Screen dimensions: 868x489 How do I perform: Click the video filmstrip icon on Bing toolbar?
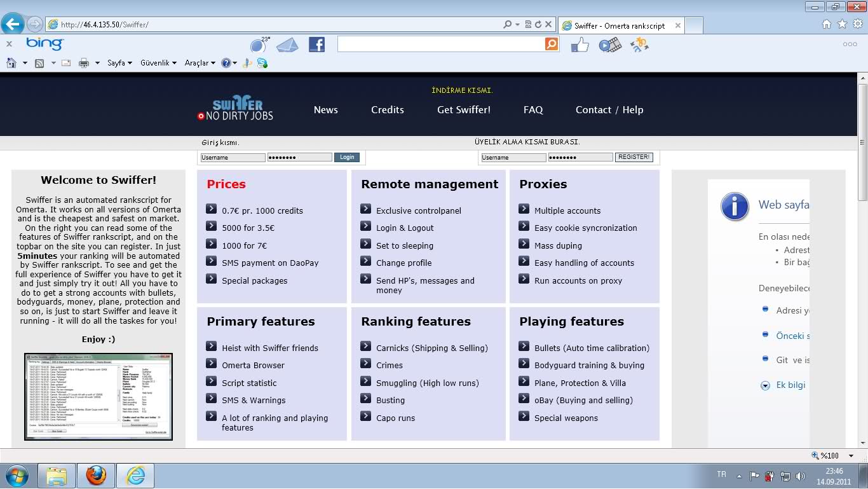(610, 45)
